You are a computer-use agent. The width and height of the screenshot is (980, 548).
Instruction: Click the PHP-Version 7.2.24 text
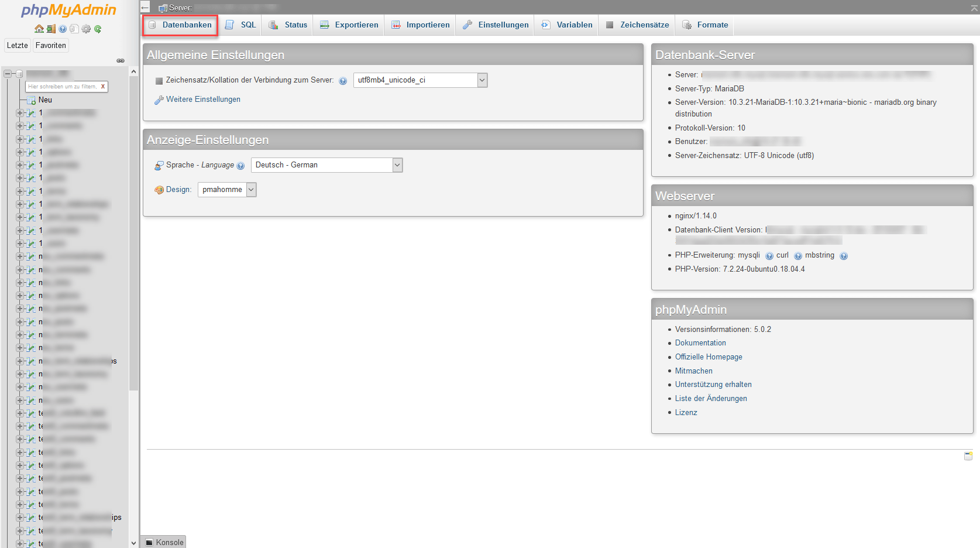coord(740,269)
